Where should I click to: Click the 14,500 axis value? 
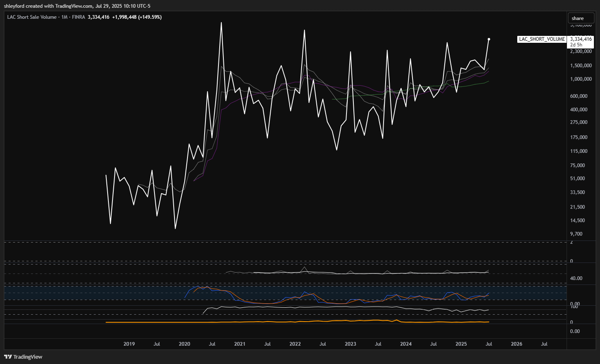point(578,221)
